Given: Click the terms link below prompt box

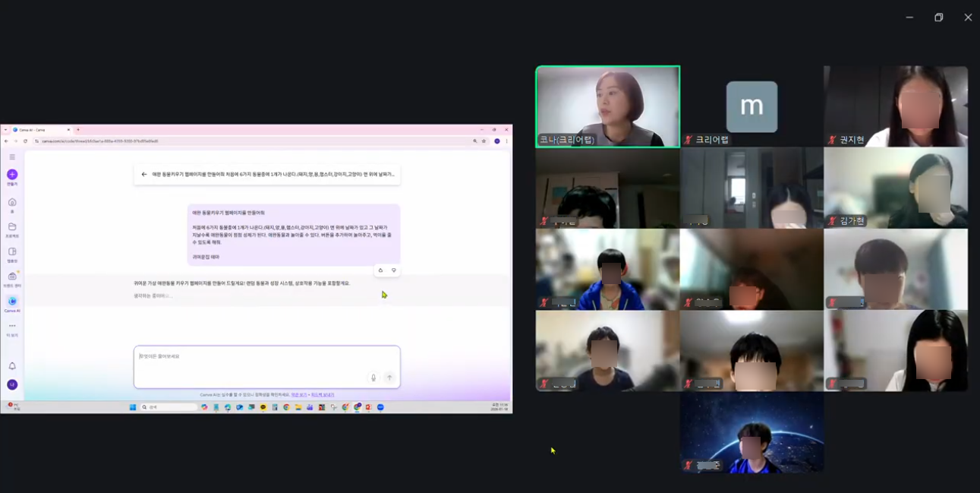Looking at the screenshot, I should [x=299, y=395].
